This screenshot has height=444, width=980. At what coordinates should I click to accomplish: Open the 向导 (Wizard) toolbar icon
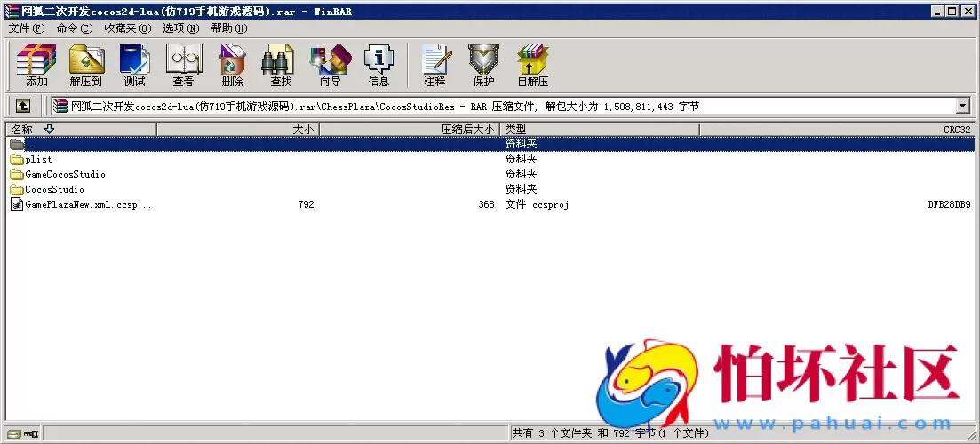[x=330, y=60]
